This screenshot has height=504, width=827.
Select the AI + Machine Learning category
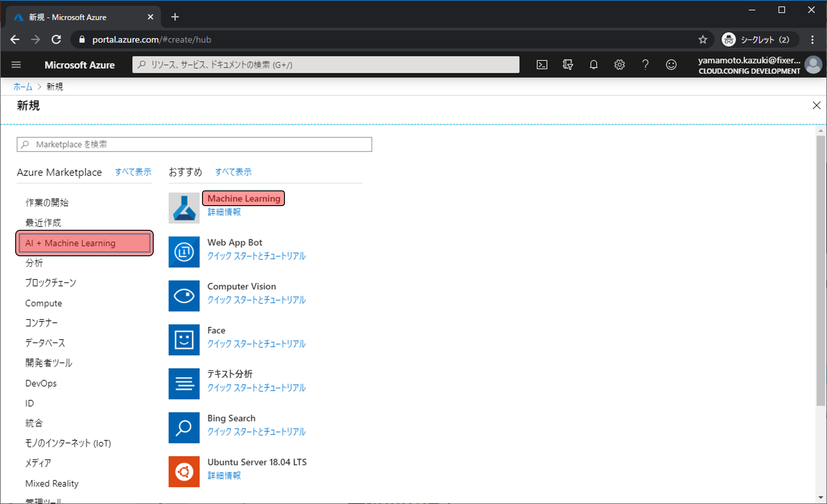(x=84, y=243)
